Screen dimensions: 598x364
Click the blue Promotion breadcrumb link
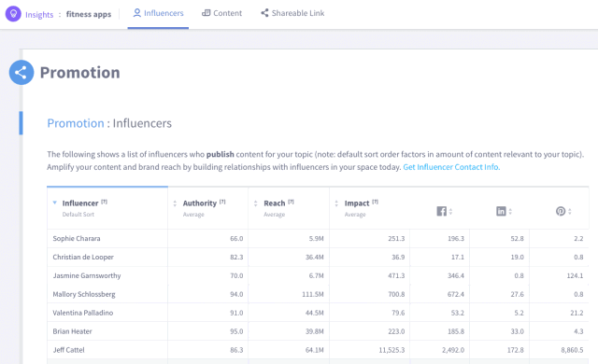click(76, 123)
